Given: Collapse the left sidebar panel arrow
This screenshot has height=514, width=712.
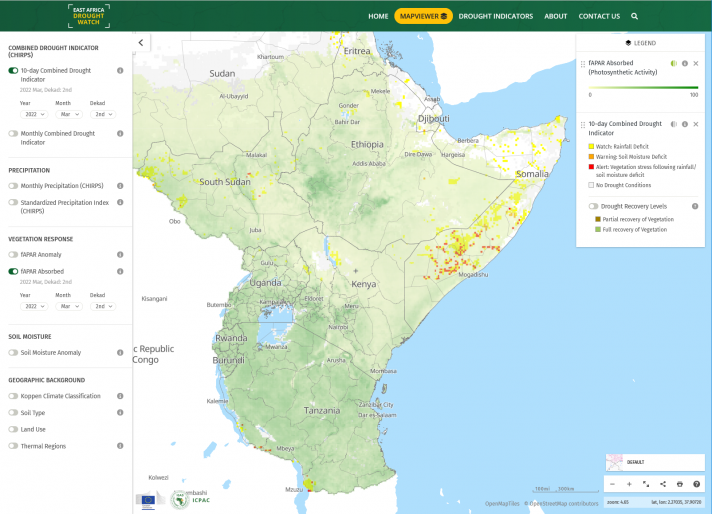Looking at the screenshot, I should [141, 43].
